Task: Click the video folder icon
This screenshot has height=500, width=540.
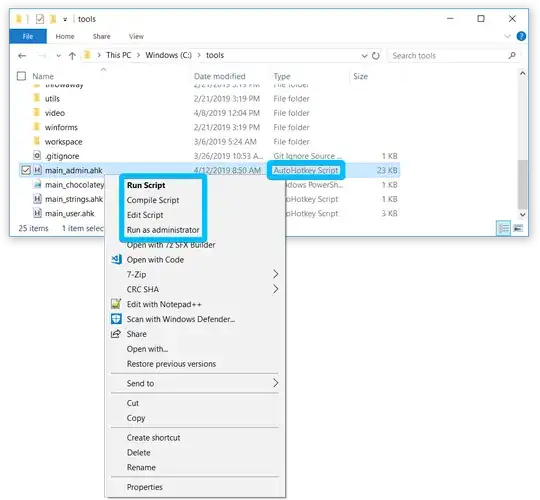Action: pos(37,113)
